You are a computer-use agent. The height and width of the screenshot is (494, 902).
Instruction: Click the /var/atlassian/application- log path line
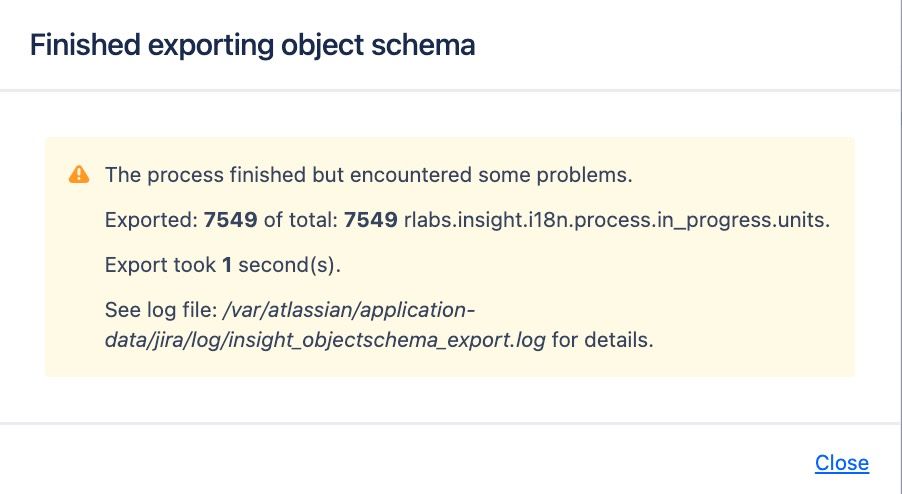tap(349, 311)
